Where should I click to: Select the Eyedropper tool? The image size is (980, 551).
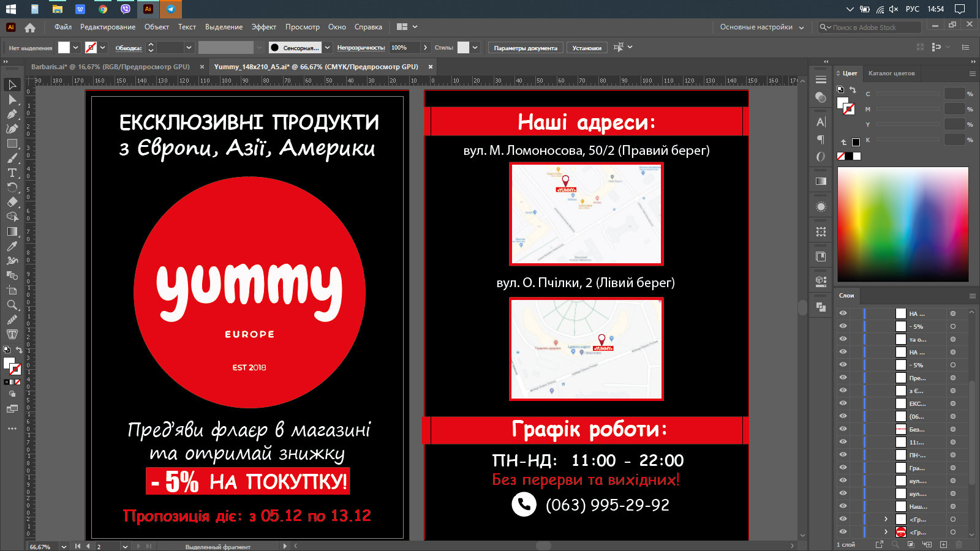pyautogui.click(x=12, y=246)
